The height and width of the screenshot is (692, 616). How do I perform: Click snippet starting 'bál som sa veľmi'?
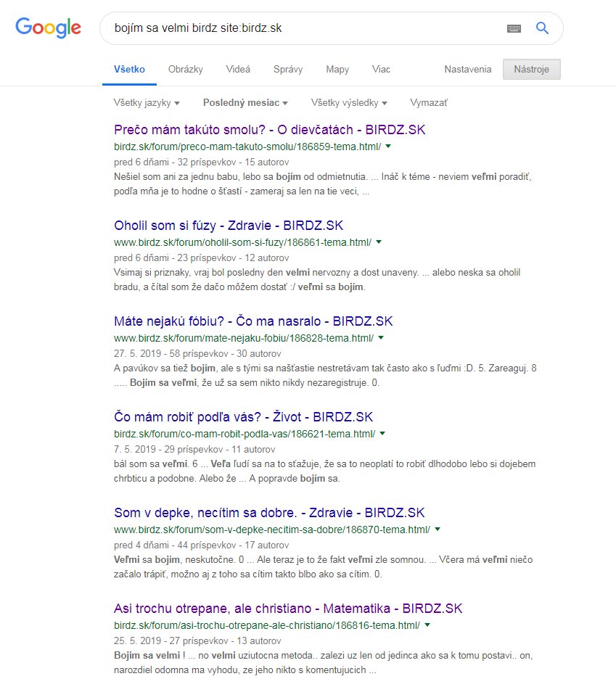324,471
